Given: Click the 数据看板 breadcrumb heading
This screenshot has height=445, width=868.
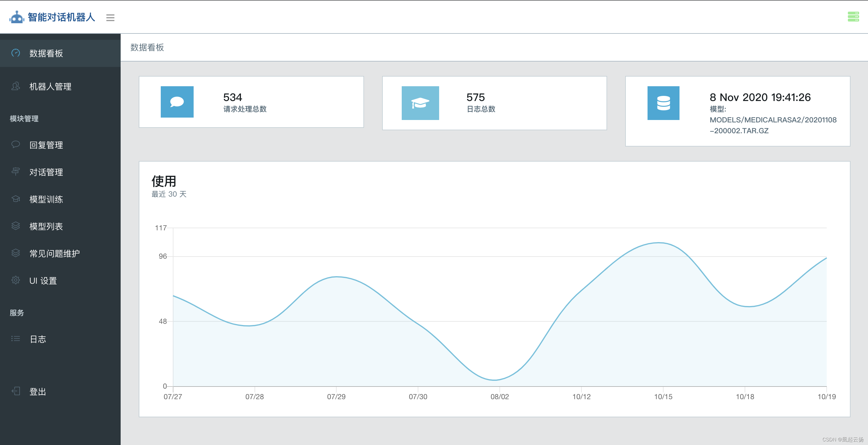Looking at the screenshot, I should click(x=147, y=48).
